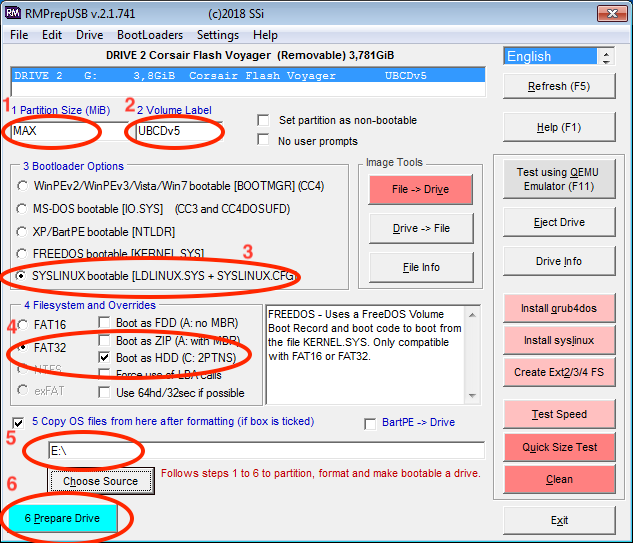Select Drive 2 Corsair Flash Voyager entry
Viewport: 633px width, 543px height.
click(245, 75)
